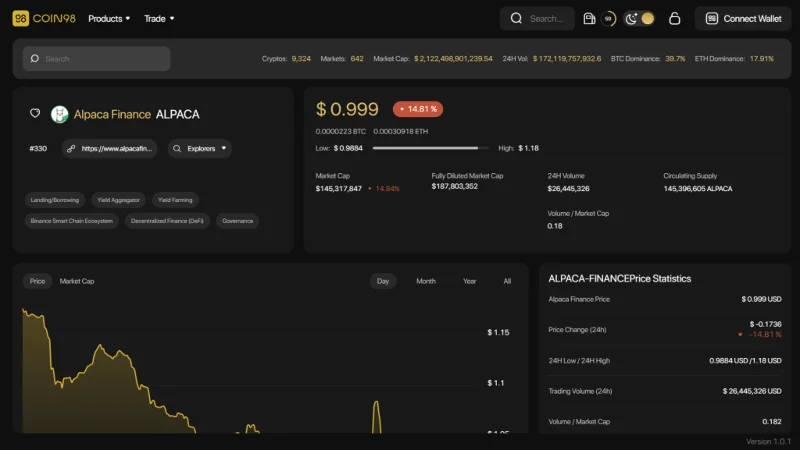
Task: Click the Price Change (24h) -14.81% value
Action: [x=765, y=335]
